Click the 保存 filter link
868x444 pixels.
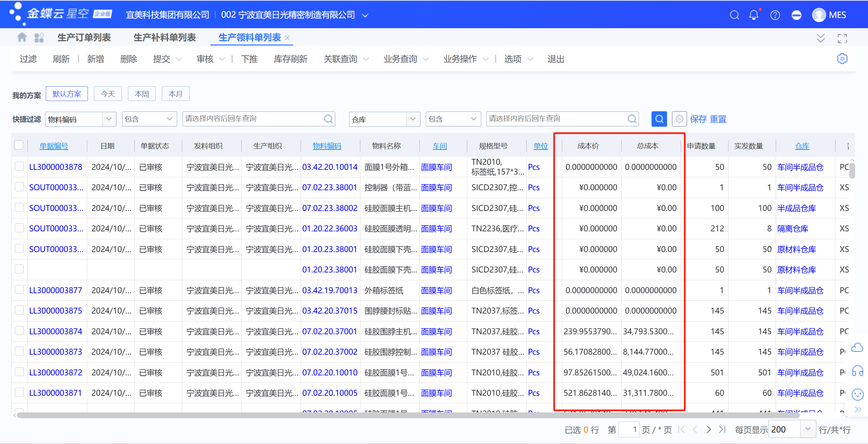(x=698, y=119)
